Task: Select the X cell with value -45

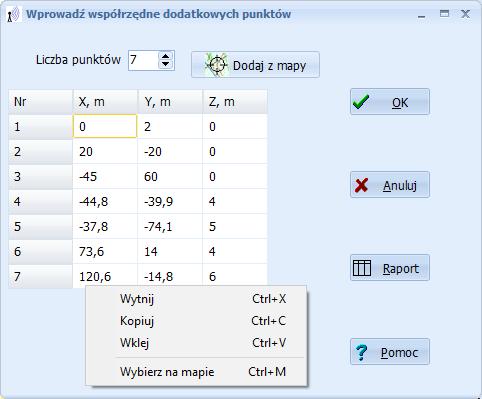Action: point(105,176)
